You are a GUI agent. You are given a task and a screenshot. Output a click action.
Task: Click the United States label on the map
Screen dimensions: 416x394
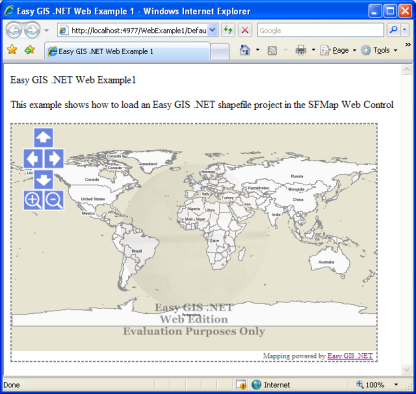pos(93,199)
